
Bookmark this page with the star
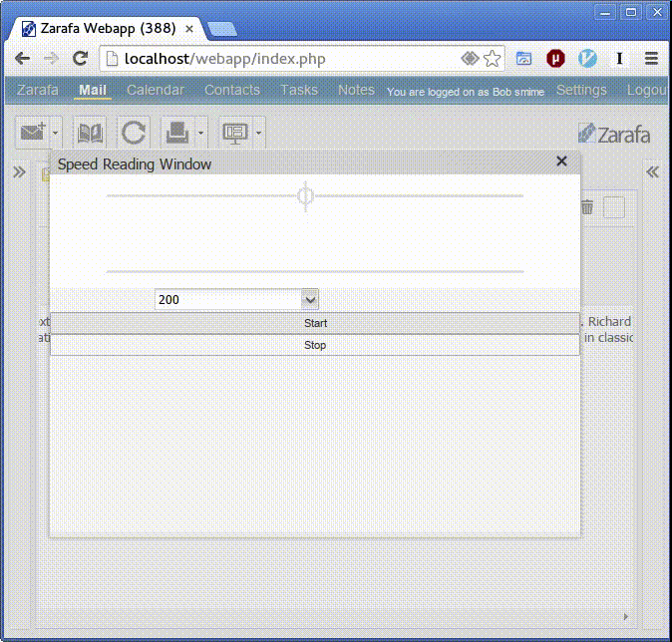point(492,58)
